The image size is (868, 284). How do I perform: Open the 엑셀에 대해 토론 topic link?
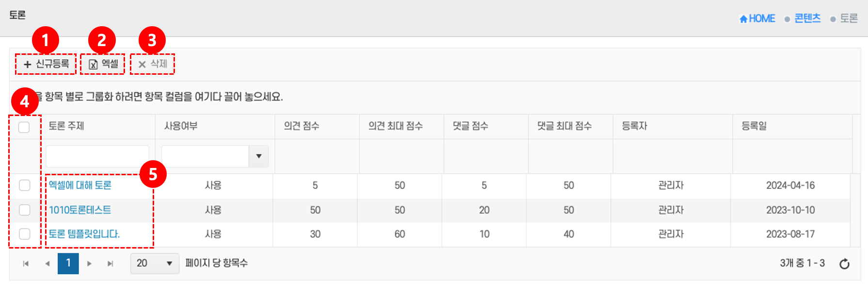click(x=80, y=185)
